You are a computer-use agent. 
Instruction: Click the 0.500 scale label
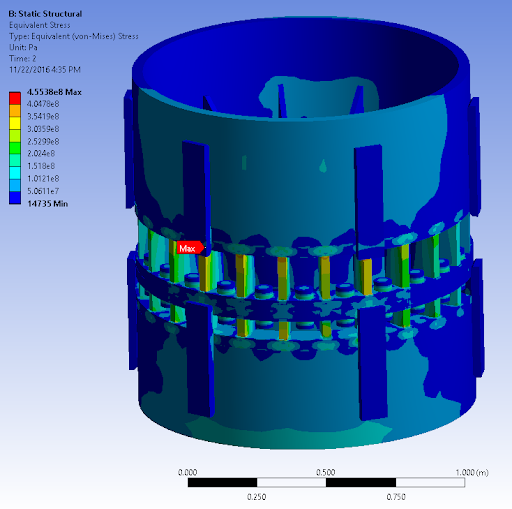click(x=326, y=472)
